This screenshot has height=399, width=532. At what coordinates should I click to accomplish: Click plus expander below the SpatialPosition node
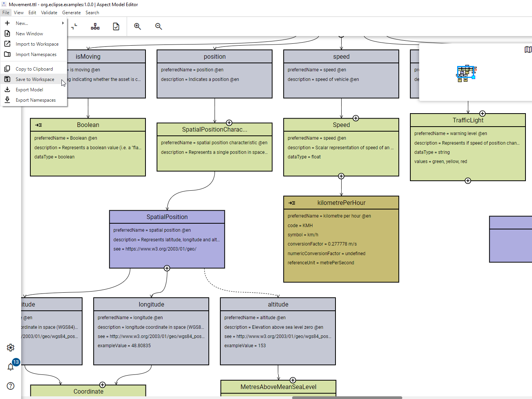click(167, 268)
